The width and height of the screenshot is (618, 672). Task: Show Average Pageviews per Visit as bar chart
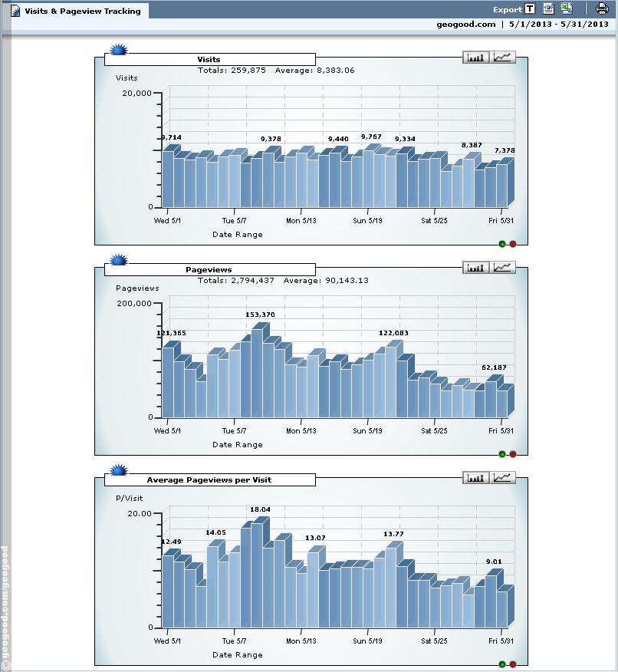[476, 478]
